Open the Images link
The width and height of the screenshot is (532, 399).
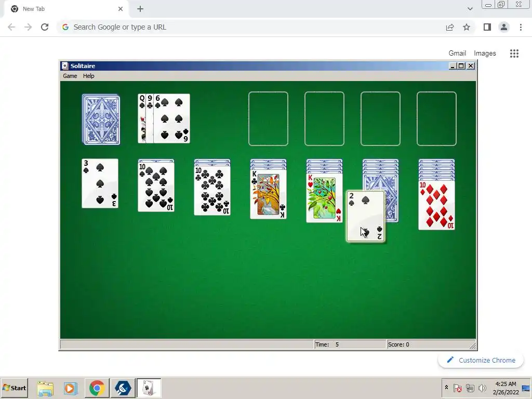(485, 54)
